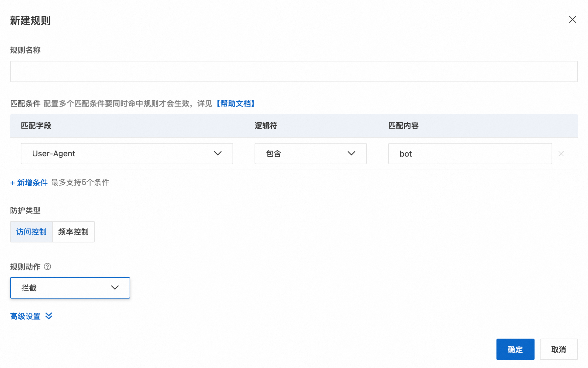
Task: Click the 匹配内容 field containing bot
Action: pyautogui.click(x=470, y=154)
